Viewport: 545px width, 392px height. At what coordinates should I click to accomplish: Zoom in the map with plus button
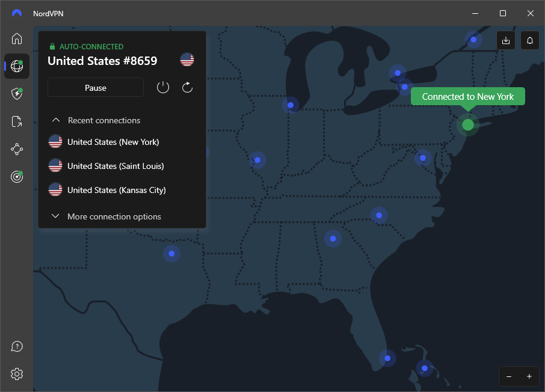pos(529,376)
